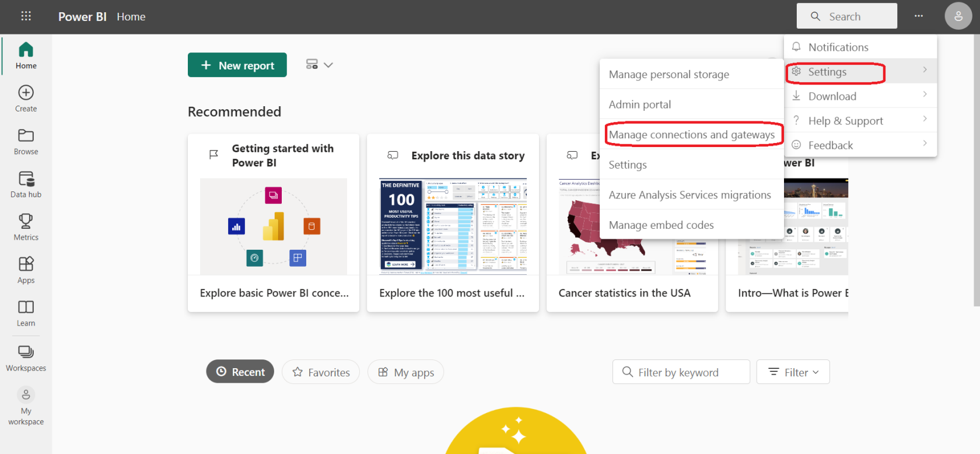
Task: Click flag icon on Getting started card
Action: click(213, 155)
